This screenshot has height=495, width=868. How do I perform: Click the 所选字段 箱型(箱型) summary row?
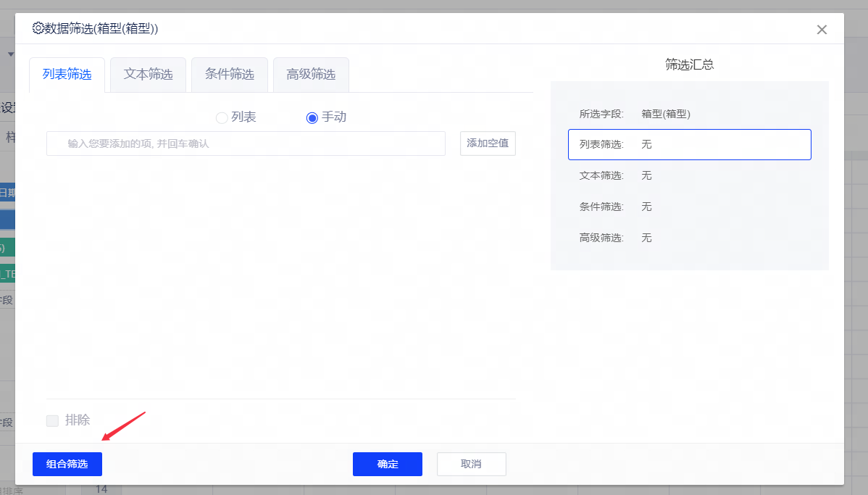[689, 114]
